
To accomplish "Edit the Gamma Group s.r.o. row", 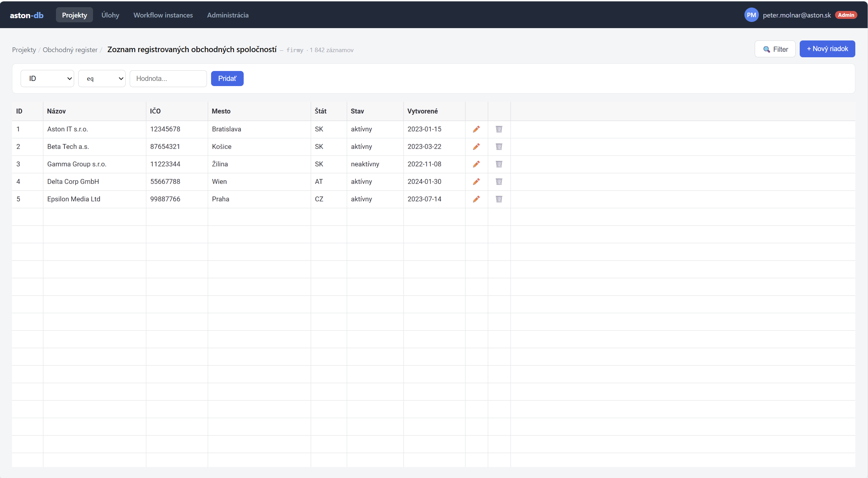I will point(476,164).
